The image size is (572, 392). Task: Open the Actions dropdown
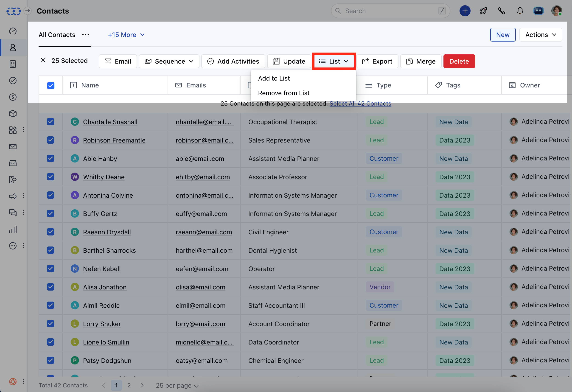pyautogui.click(x=541, y=35)
